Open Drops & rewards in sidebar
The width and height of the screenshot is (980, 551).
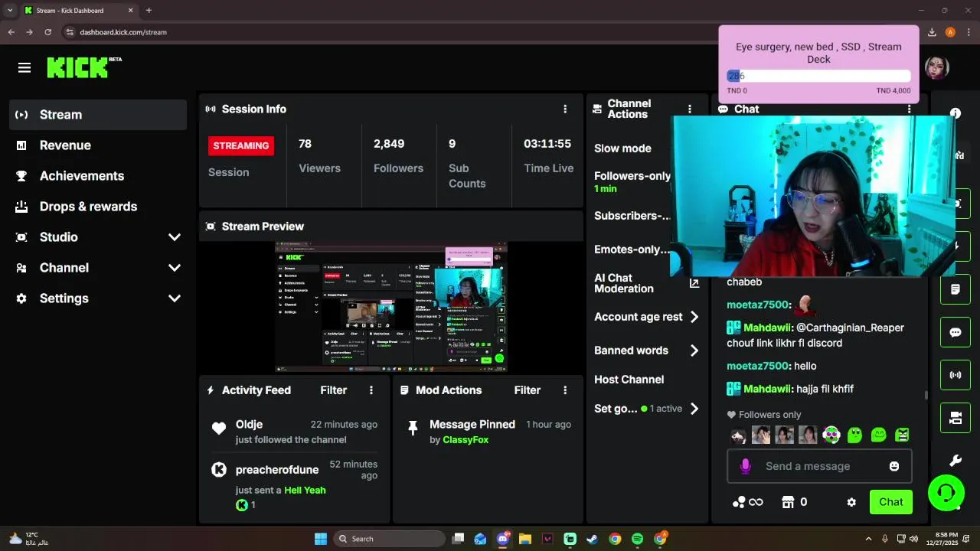click(98, 207)
